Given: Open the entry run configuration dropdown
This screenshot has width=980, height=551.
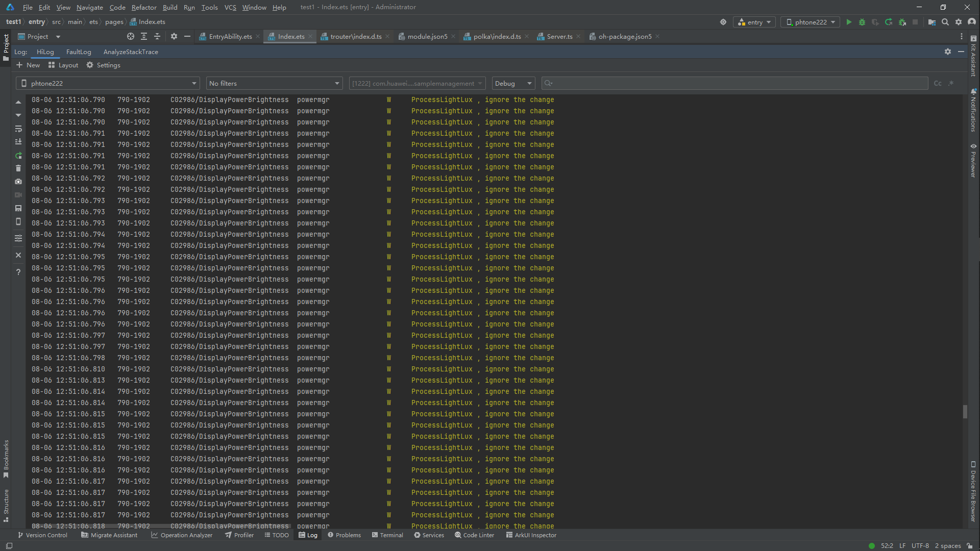Looking at the screenshot, I should click(754, 22).
